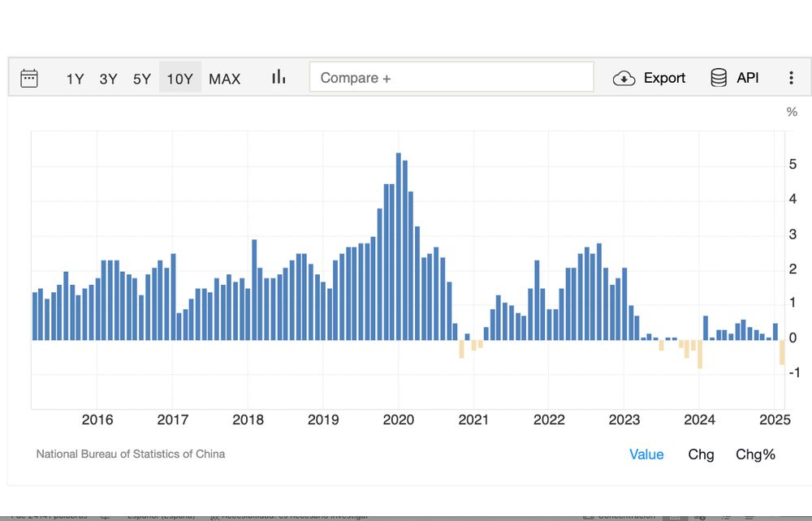The width and height of the screenshot is (812, 521).
Task: Open the API link
Action: tap(748, 78)
